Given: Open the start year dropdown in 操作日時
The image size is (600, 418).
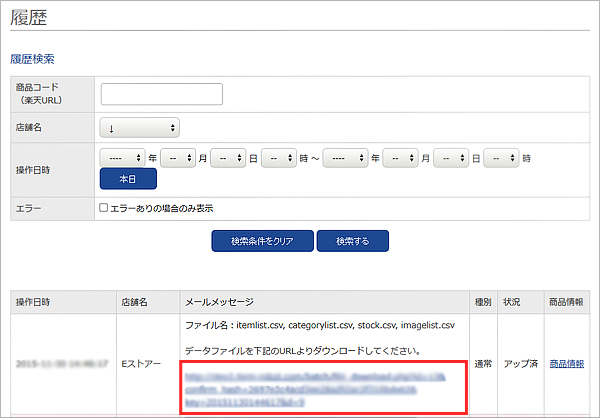Looking at the screenshot, I should click(x=122, y=158).
